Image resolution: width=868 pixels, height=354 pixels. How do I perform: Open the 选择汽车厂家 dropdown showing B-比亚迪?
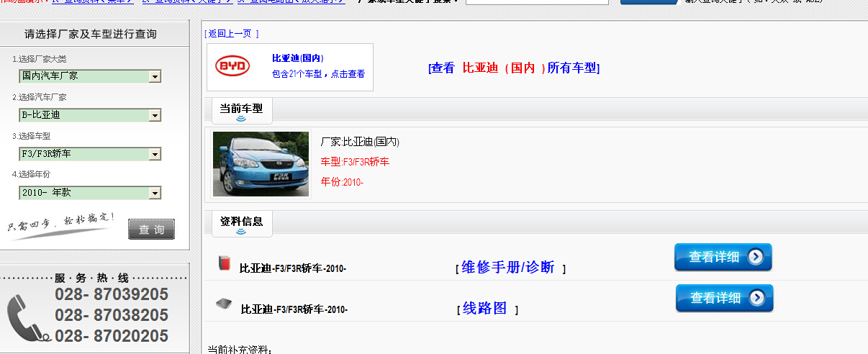click(x=90, y=114)
